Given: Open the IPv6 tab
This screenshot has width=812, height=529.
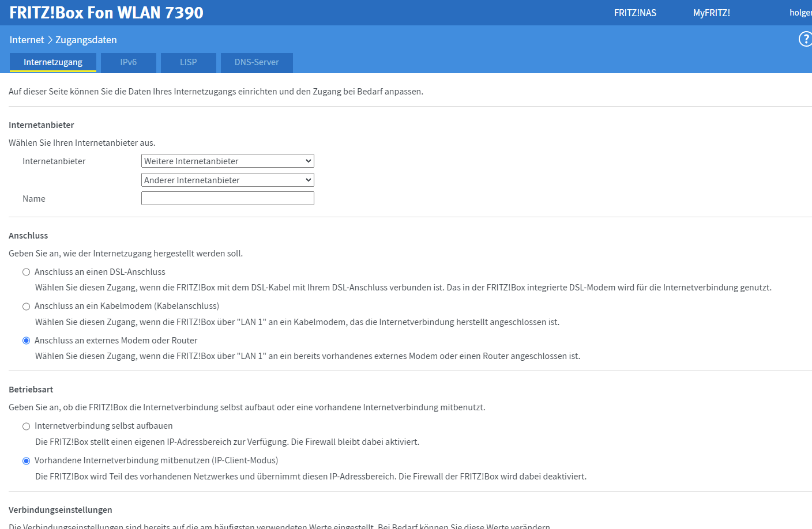Looking at the screenshot, I should (129, 62).
